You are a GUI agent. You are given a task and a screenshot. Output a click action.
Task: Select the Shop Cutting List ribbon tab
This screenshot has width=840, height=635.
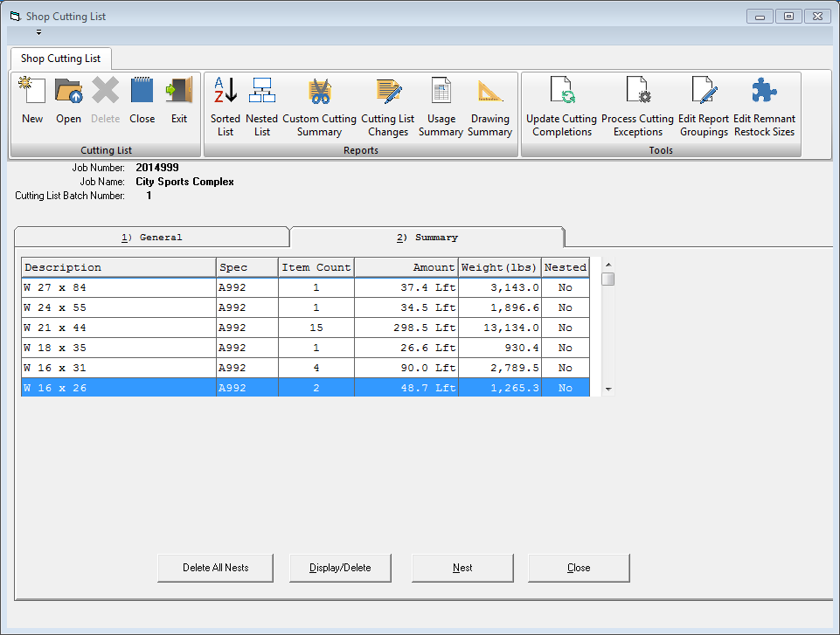(60, 59)
